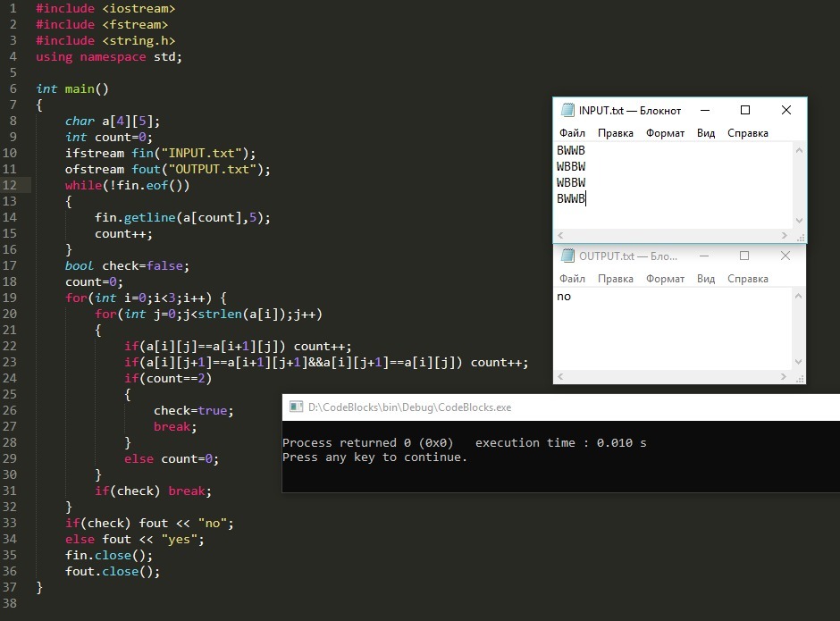Click line number 33 in code gutter
840x621 pixels.
10,523
